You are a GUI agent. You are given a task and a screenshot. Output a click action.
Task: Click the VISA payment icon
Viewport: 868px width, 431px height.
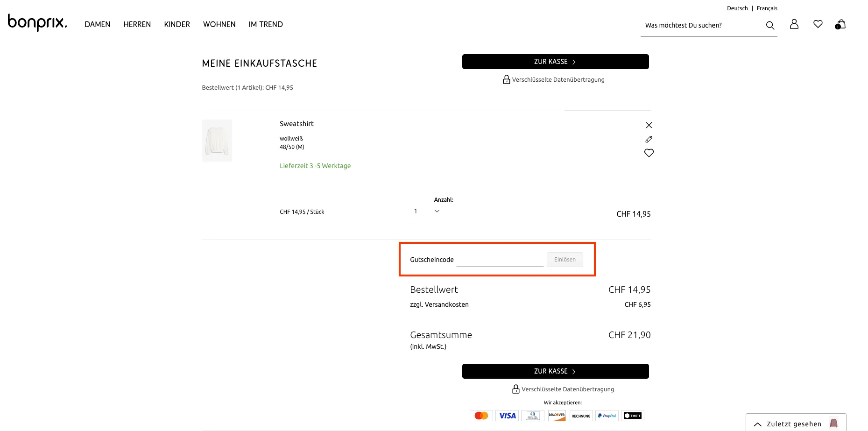pos(507,415)
